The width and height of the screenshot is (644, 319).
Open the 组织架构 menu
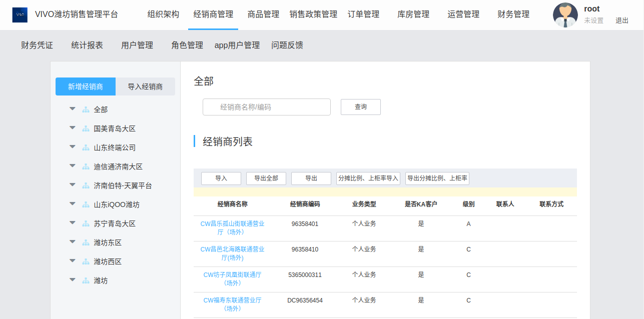click(163, 14)
